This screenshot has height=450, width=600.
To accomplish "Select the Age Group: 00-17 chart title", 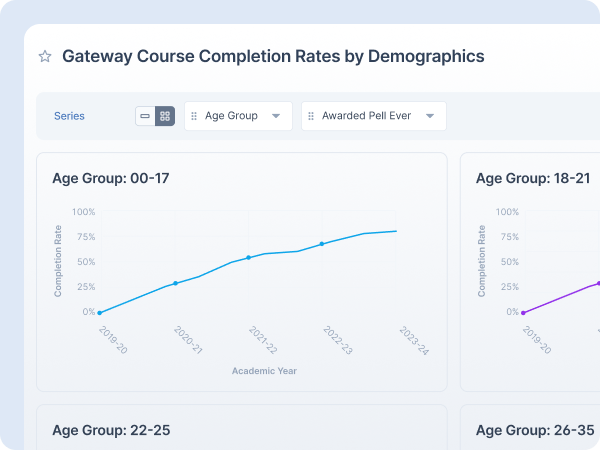I will coord(110,178).
